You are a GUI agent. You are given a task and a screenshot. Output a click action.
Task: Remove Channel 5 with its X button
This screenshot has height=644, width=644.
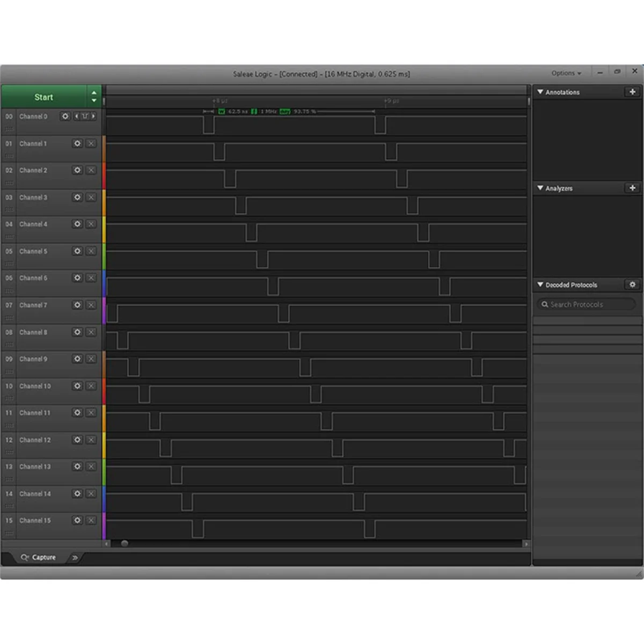pos(91,251)
